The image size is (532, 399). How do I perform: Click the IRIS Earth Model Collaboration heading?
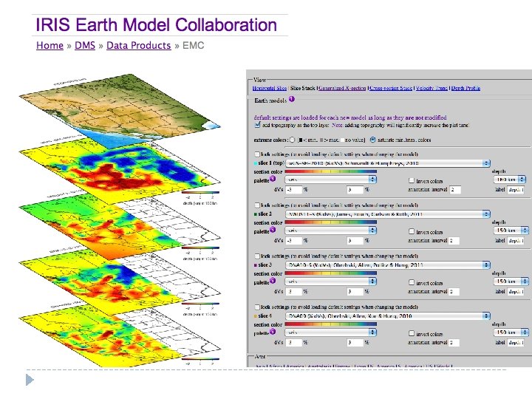point(156,25)
